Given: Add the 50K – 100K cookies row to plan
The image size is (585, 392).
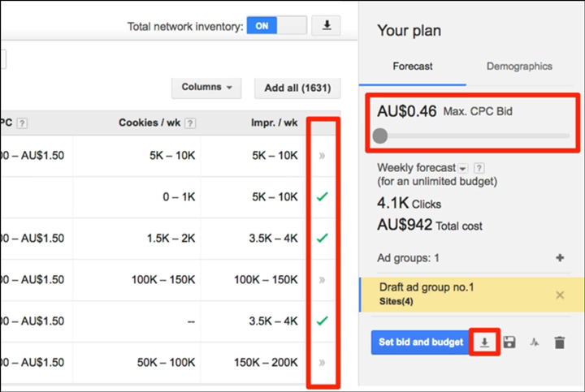Looking at the screenshot, I should pos(322,362).
